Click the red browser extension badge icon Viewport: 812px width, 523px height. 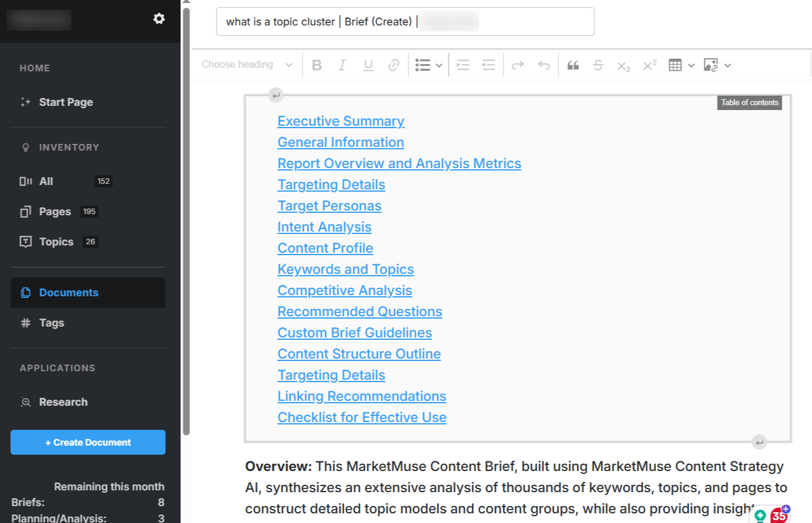pos(779,515)
